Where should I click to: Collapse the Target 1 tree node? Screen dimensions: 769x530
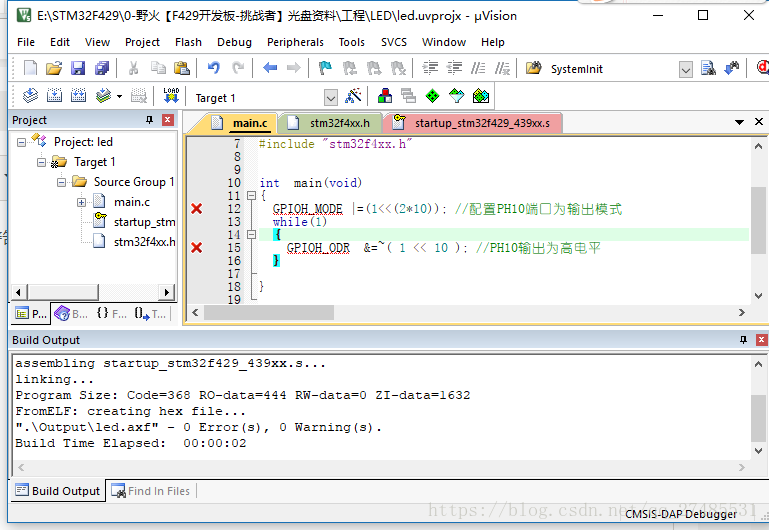click(x=41, y=162)
